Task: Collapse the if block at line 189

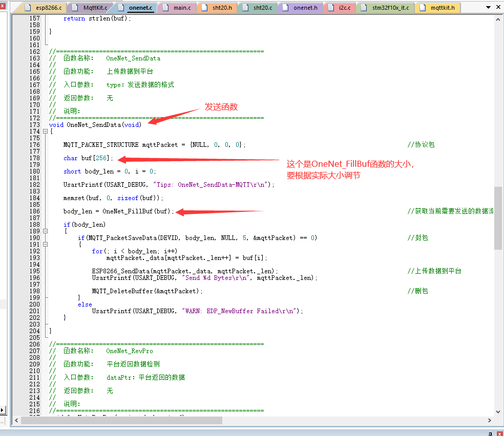Action: click(x=45, y=231)
